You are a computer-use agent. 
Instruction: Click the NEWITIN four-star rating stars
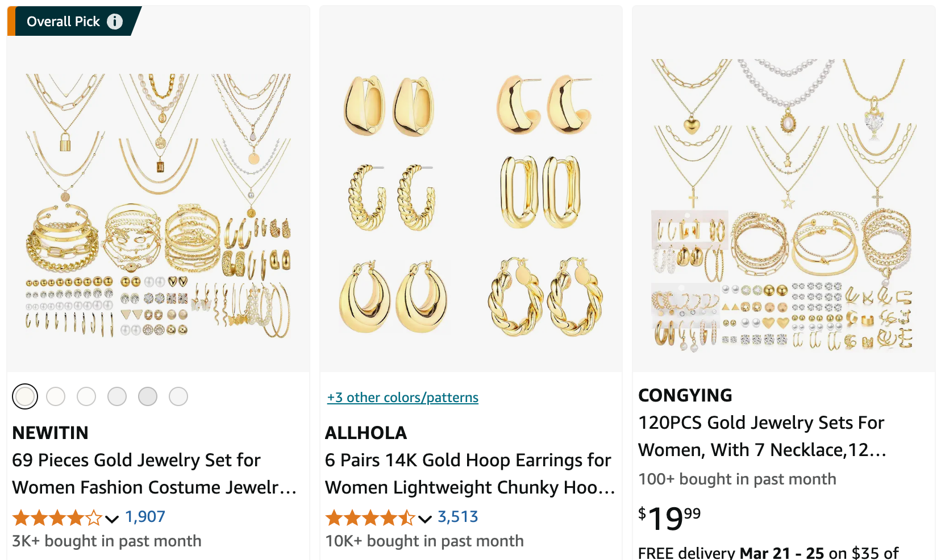point(57,517)
